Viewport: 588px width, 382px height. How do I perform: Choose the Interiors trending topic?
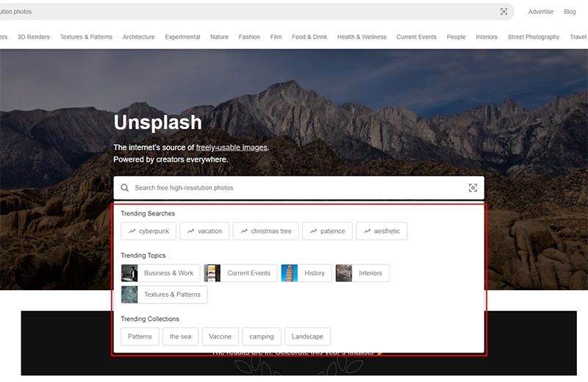(x=362, y=273)
